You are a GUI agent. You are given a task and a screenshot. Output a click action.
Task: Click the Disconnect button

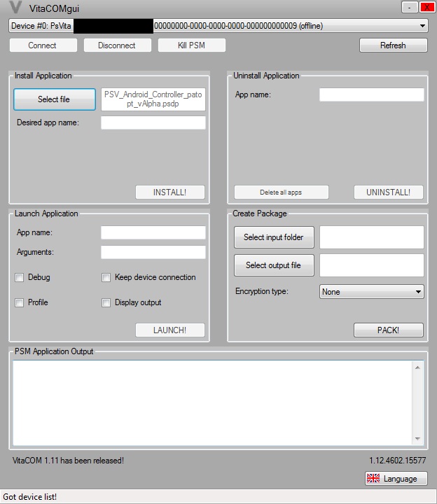(x=118, y=45)
